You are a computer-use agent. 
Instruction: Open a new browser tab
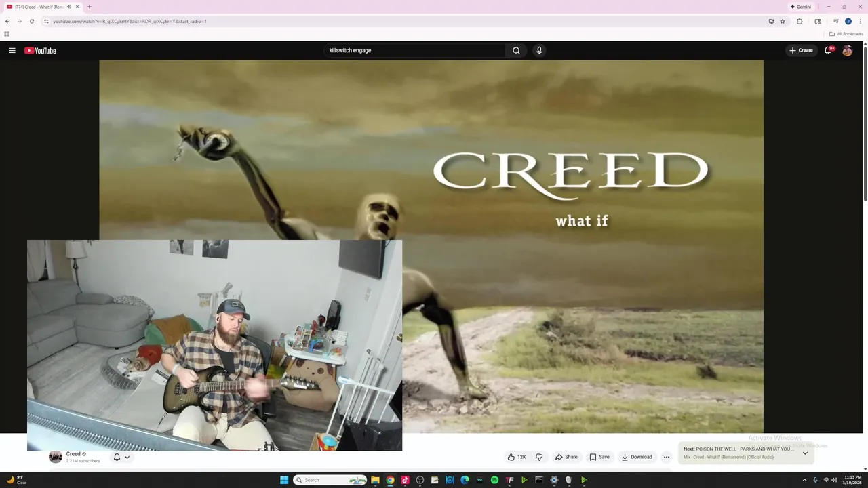tap(90, 7)
